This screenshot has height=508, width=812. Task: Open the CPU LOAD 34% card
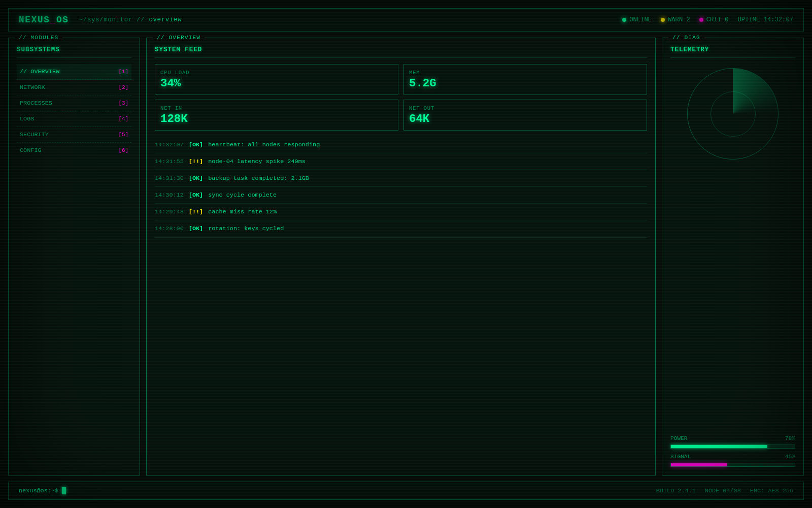pos(277,79)
